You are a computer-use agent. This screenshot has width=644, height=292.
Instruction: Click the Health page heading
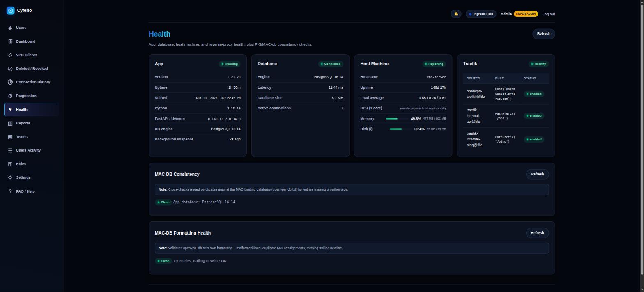(159, 34)
